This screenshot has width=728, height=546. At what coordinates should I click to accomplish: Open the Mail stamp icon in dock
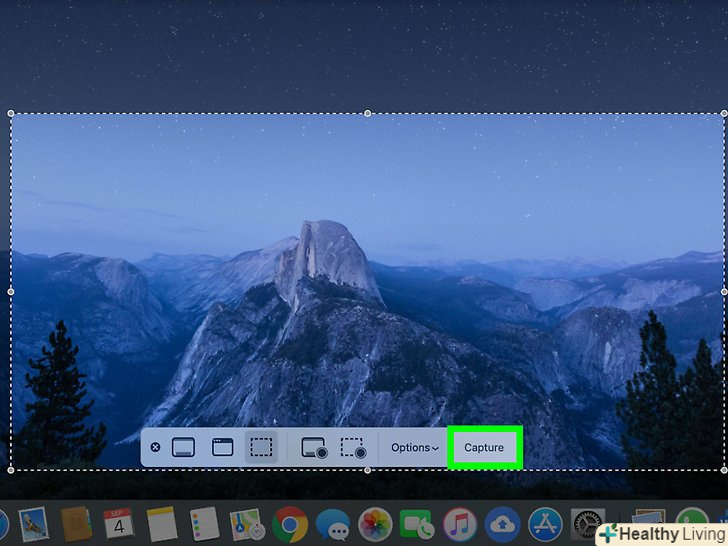point(33,524)
